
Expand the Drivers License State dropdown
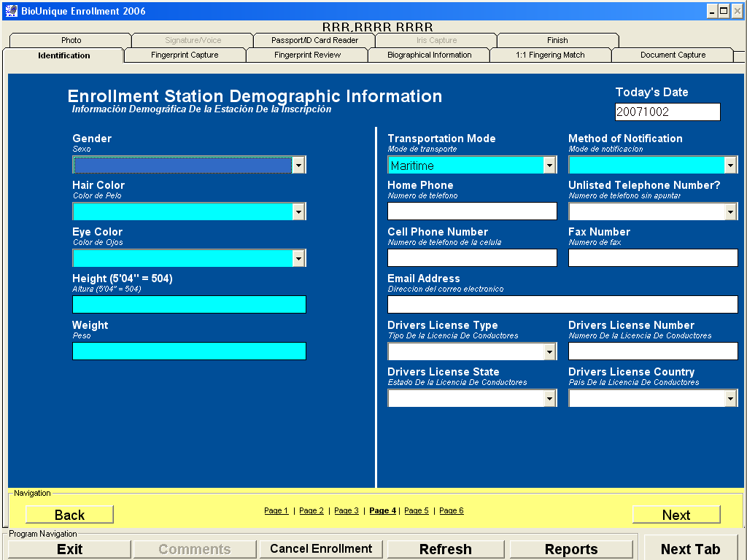[x=550, y=399]
